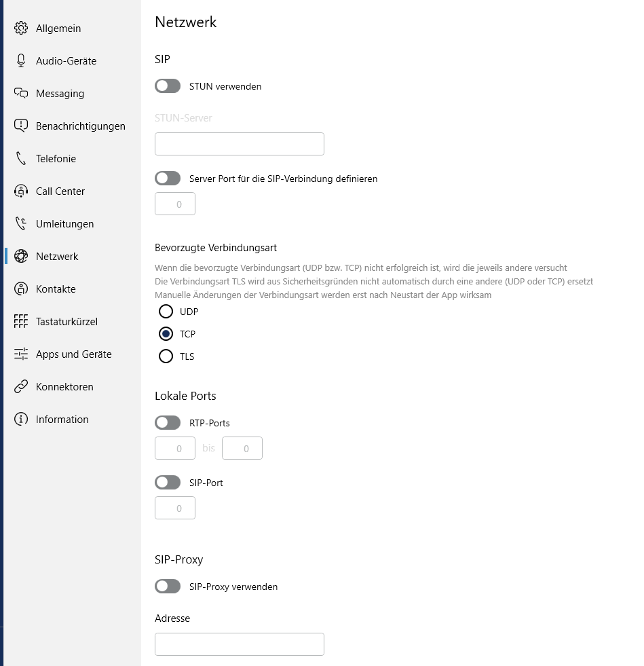Image resolution: width=644 pixels, height=666 pixels.
Task: Click the SIP-Proxy Adresse text field
Action: click(x=240, y=644)
